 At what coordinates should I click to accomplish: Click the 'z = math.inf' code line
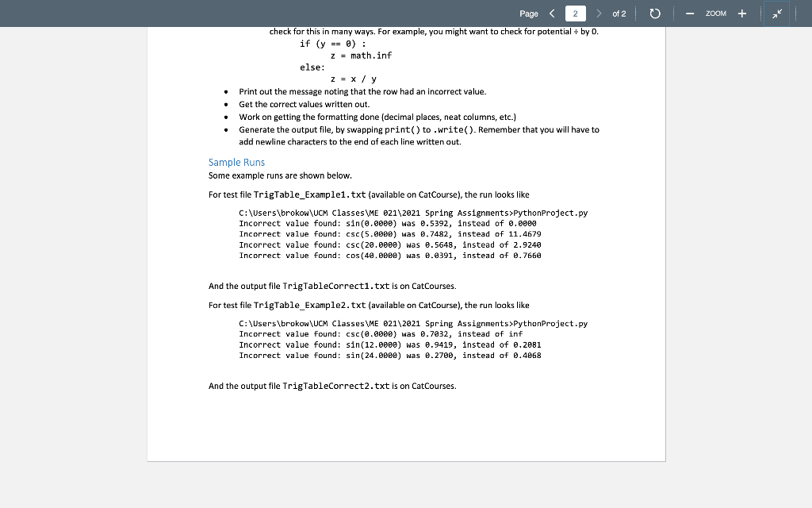click(x=360, y=56)
